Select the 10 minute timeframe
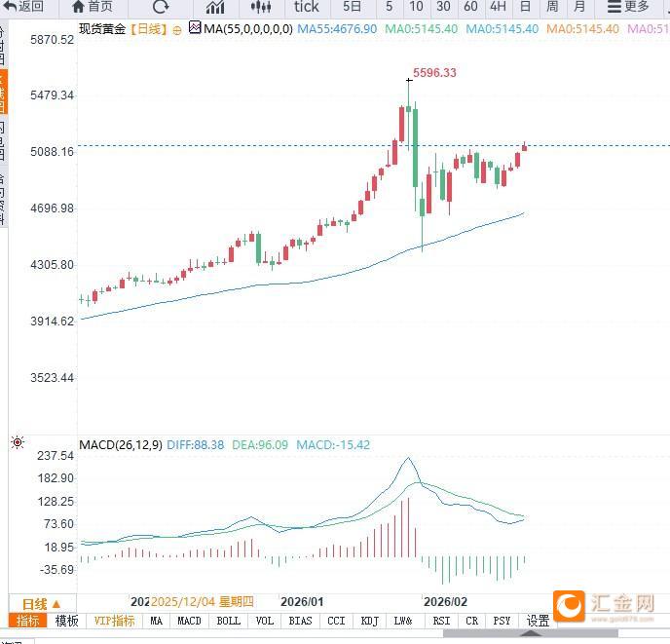This screenshot has height=644, width=670. [416, 7]
